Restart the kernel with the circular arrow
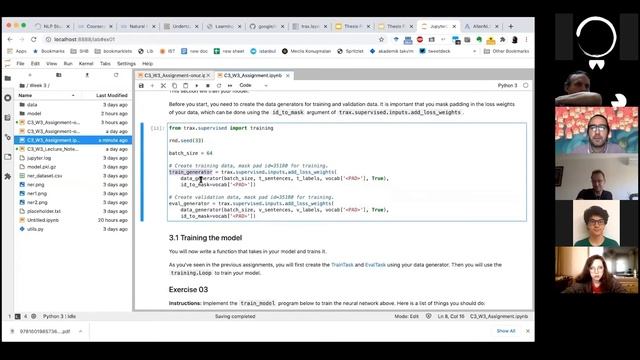Screen dimensions: 640x360 [219, 86]
